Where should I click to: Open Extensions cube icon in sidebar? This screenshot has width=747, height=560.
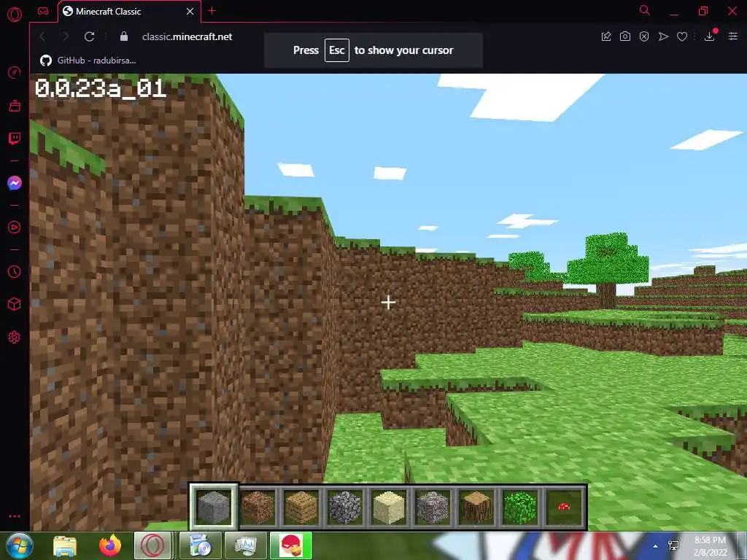15,304
